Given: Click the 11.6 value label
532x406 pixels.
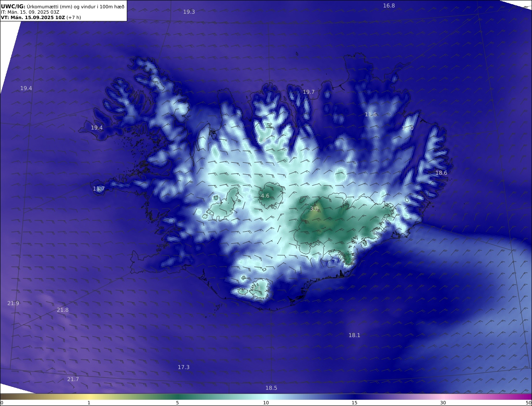Looking at the screenshot, I should click(x=371, y=115).
